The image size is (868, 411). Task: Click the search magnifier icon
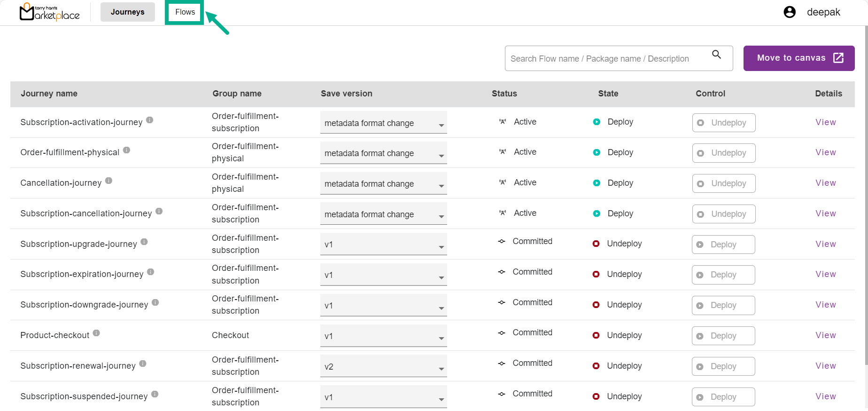(x=716, y=55)
